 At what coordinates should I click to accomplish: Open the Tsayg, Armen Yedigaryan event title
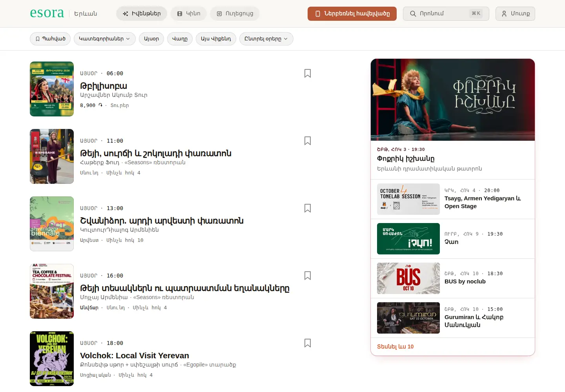483,202
